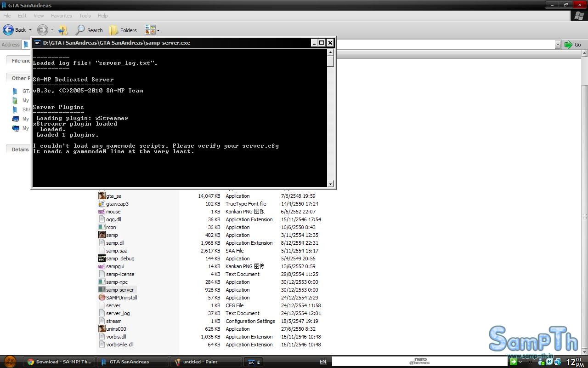588x368 pixels.
Task: Select the samp-license text document icon
Action: [x=102, y=274]
